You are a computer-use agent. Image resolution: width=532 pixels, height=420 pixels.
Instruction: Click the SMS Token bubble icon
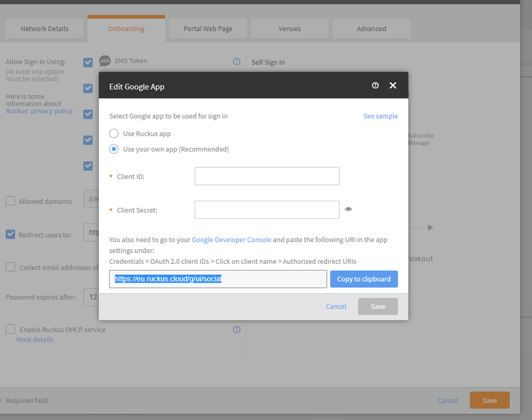[105, 61]
